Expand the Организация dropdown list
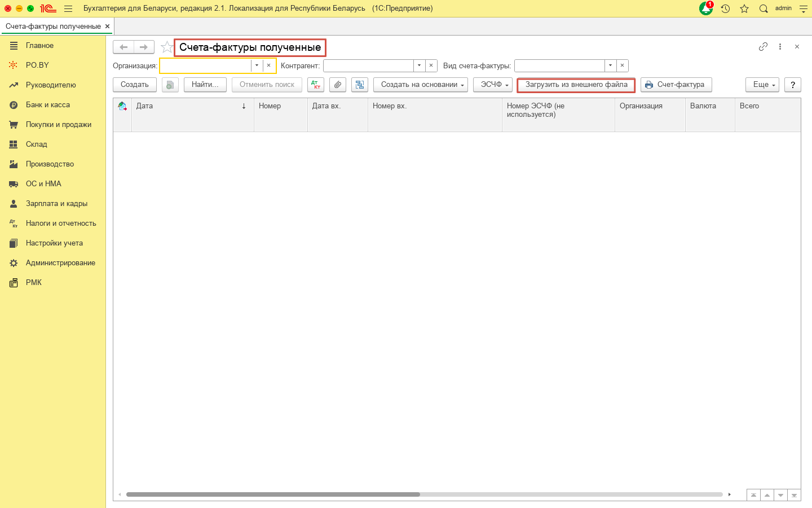Screen dimensions: 812x508 (x=257, y=65)
